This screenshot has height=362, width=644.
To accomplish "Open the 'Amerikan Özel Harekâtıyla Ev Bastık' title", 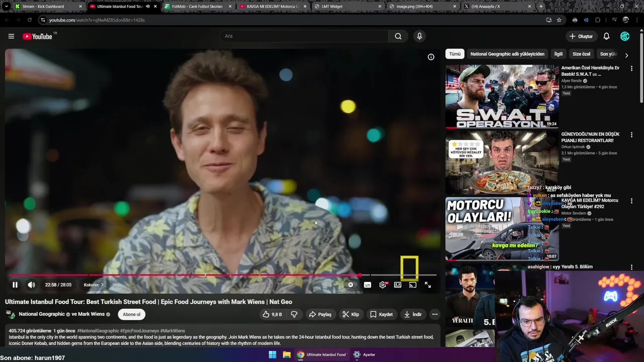I will (x=590, y=71).
